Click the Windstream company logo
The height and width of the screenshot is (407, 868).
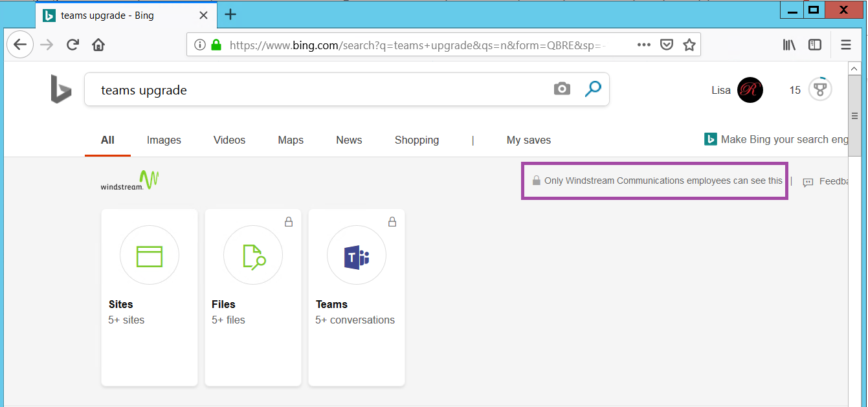click(x=129, y=180)
